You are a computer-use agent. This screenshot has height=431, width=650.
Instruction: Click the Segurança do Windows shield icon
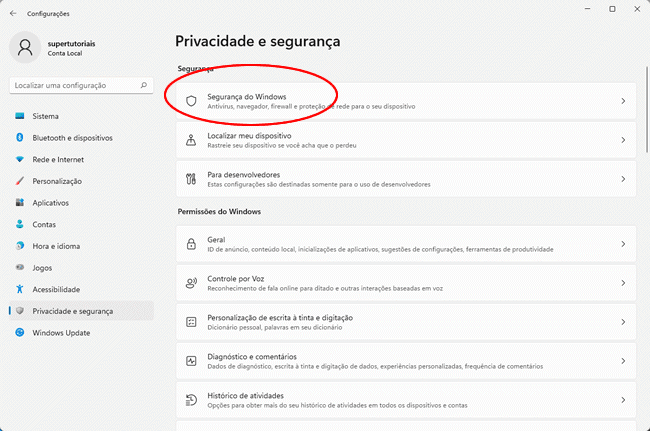coord(191,101)
